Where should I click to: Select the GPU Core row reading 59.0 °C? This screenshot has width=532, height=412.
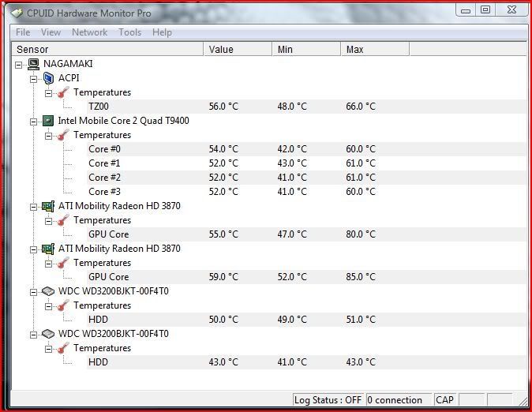tap(306, 277)
